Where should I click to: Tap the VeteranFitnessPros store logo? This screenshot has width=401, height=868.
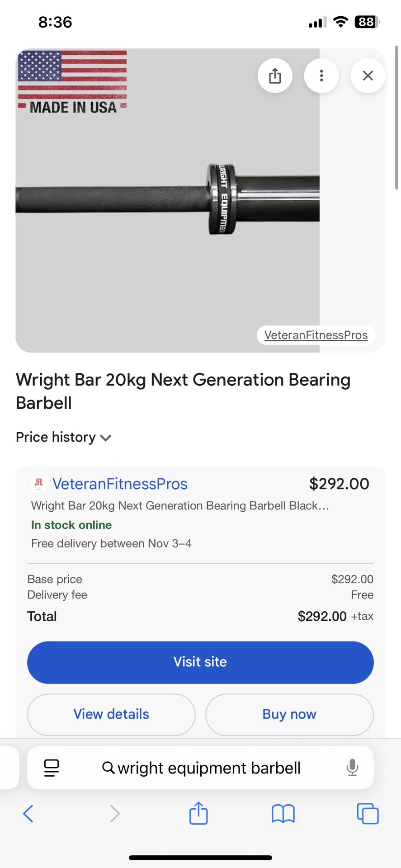38,483
